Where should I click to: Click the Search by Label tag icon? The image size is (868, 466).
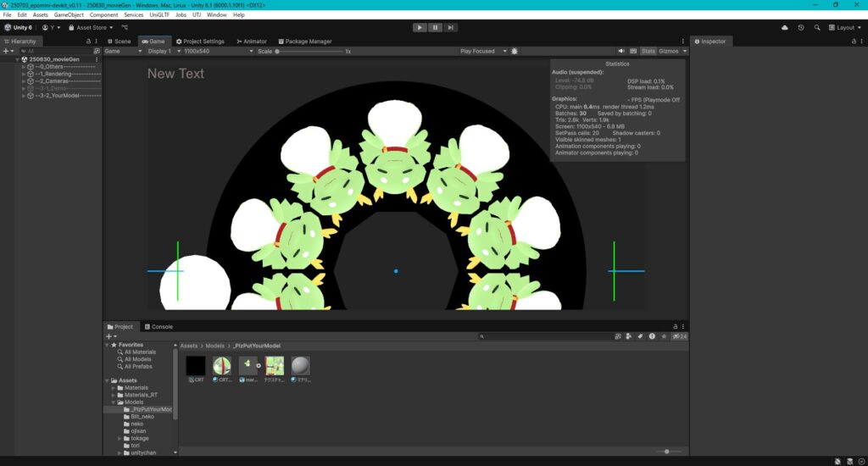[641, 336]
